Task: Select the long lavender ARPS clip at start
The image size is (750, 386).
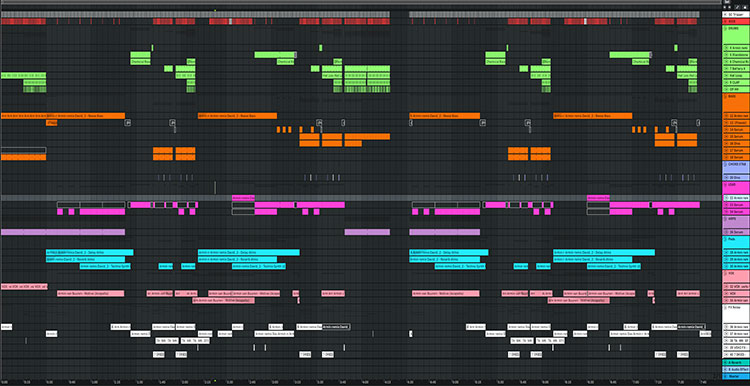Action: [x=63, y=232]
